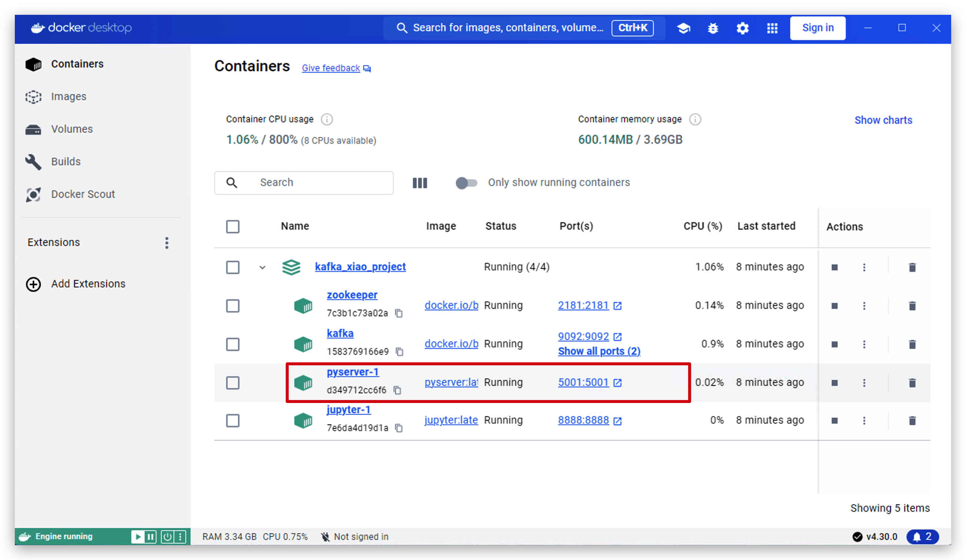Screen dimensions: 966x560
Task: Click the notifications bell badge showing 2
Action: (x=922, y=537)
